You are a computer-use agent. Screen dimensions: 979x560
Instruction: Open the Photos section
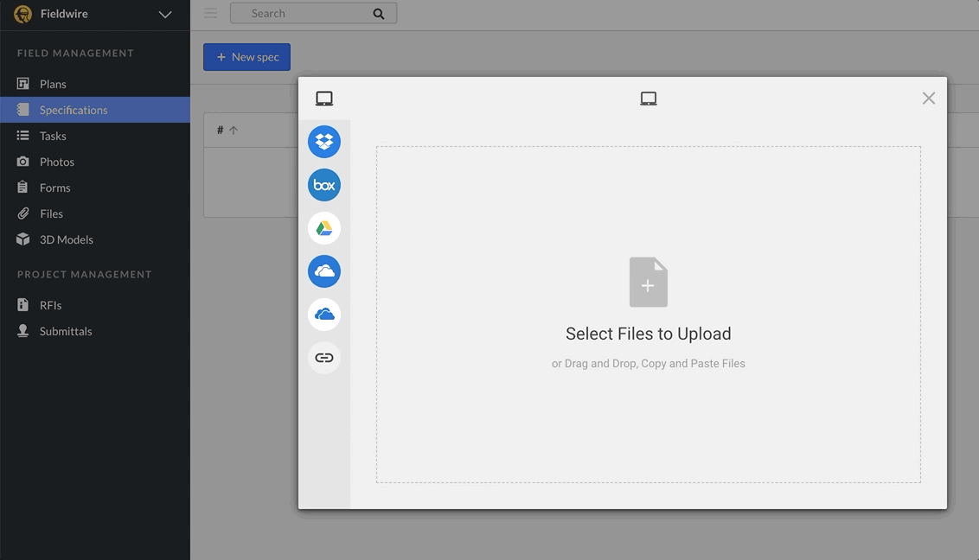pyautogui.click(x=56, y=162)
